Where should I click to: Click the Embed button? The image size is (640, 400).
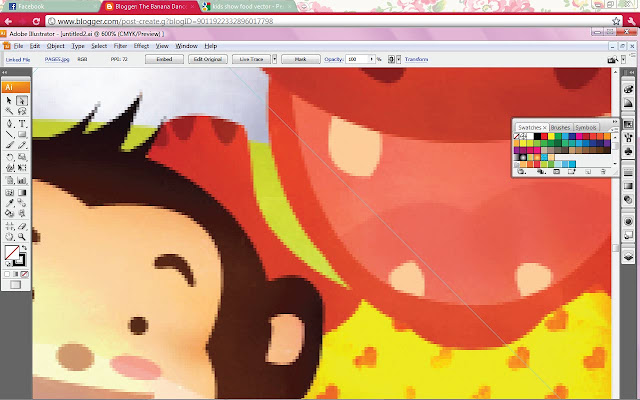(x=164, y=59)
